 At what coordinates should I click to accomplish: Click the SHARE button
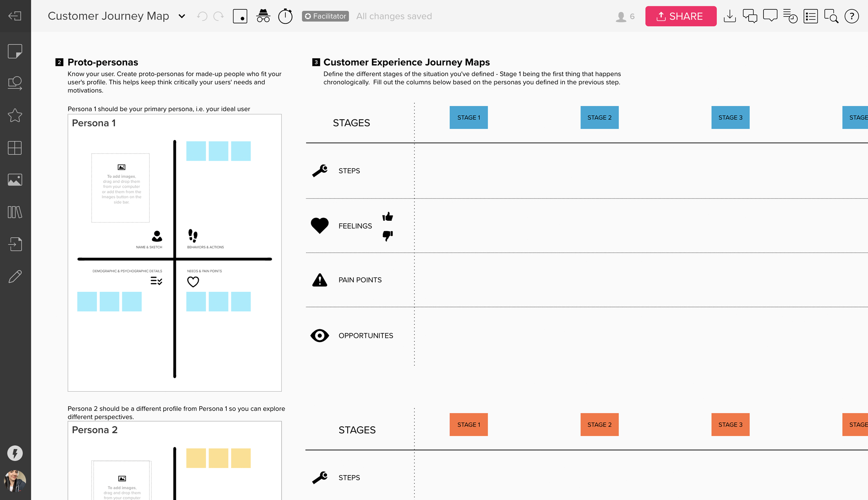coord(681,16)
